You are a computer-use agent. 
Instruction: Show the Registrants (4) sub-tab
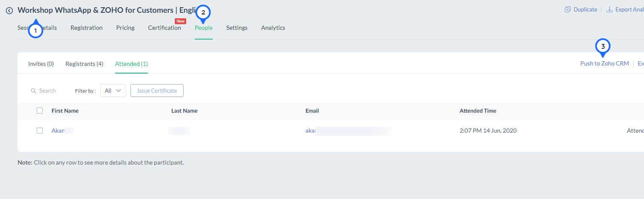coord(84,64)
